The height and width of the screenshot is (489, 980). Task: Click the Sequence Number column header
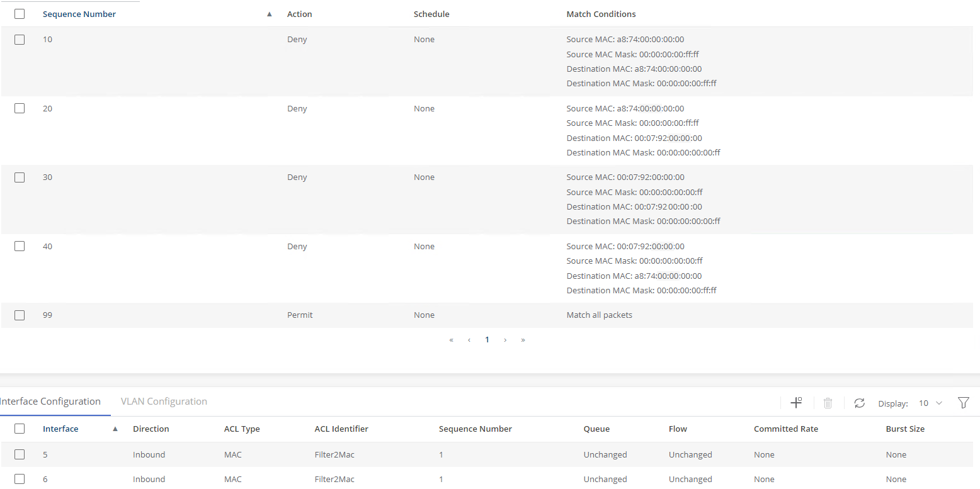point(79,14)
